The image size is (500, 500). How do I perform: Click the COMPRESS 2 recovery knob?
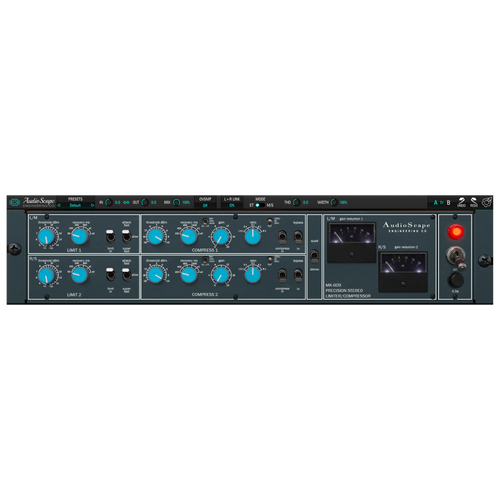(x=189, y=275)
